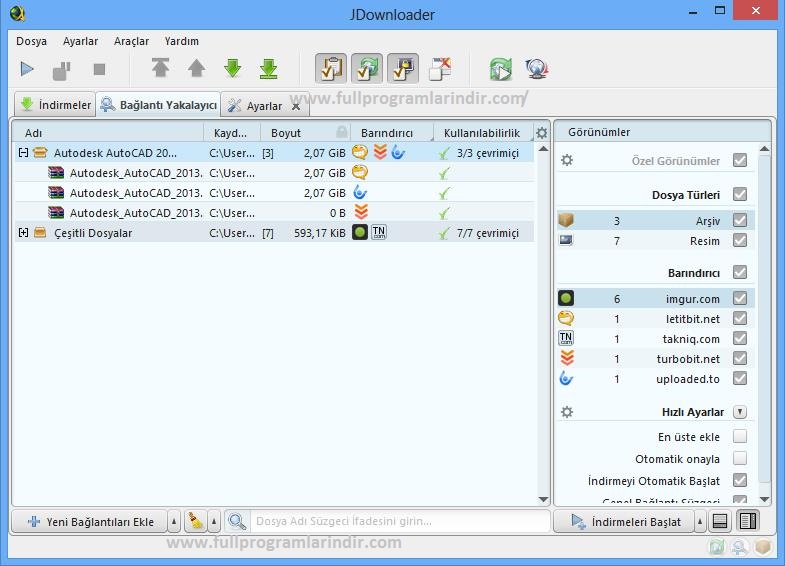Click the green move-to-bottom arrow icon

268,69
